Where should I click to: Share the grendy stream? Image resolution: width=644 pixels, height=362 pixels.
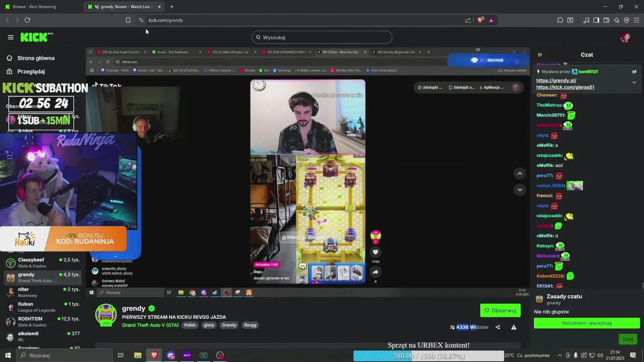tap(498, 327)
